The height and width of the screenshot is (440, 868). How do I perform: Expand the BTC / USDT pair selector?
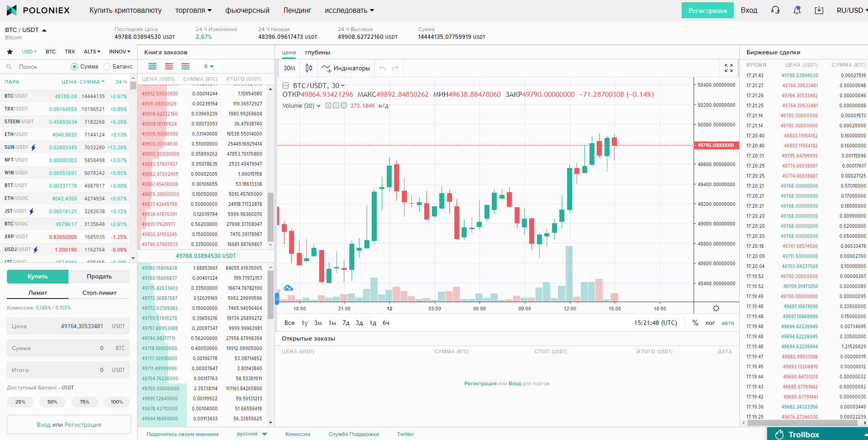(26, 30)
